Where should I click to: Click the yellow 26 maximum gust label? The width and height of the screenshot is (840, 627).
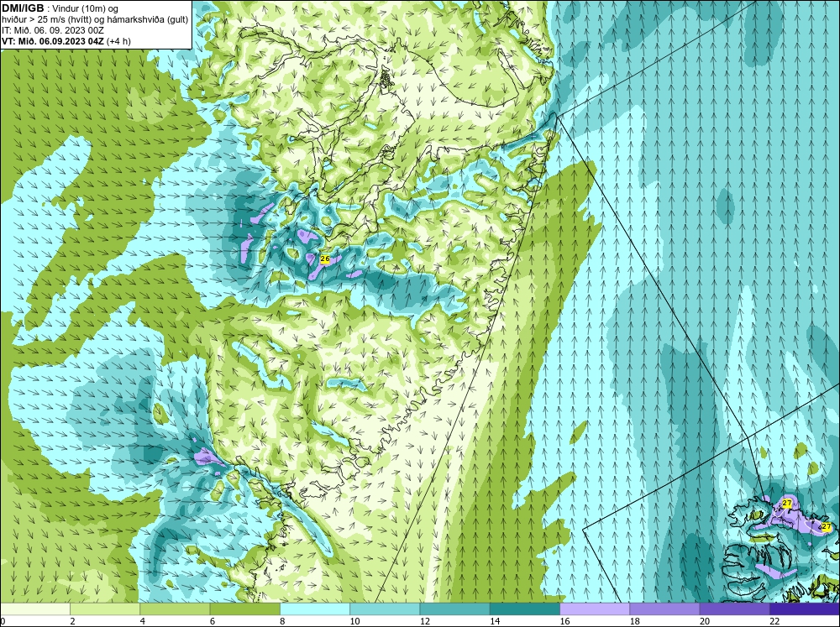[x=324, y=259]
